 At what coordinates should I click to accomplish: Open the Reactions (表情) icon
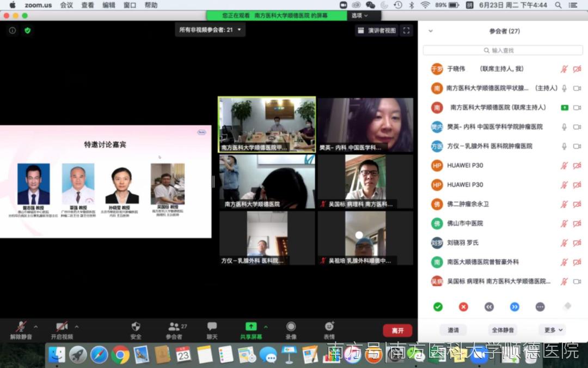329,327
